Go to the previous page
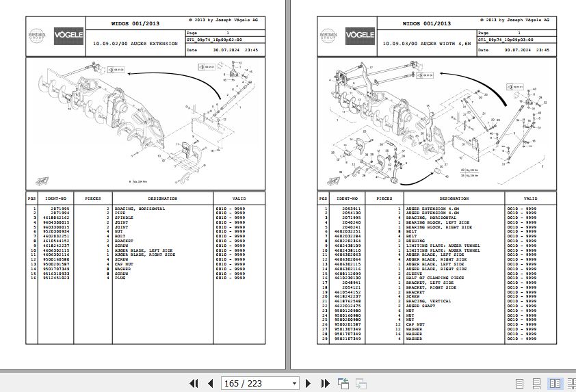This screenshot has width=576, height=392. [x=211, y=384]
